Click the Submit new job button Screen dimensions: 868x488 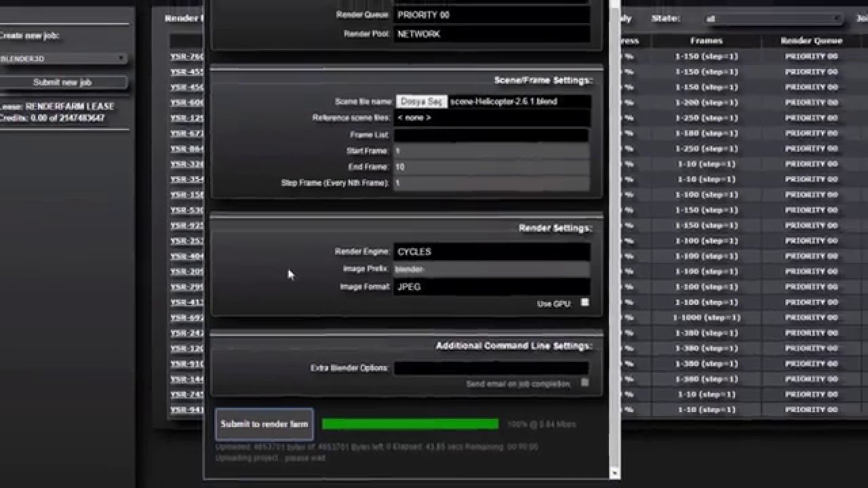63,82
